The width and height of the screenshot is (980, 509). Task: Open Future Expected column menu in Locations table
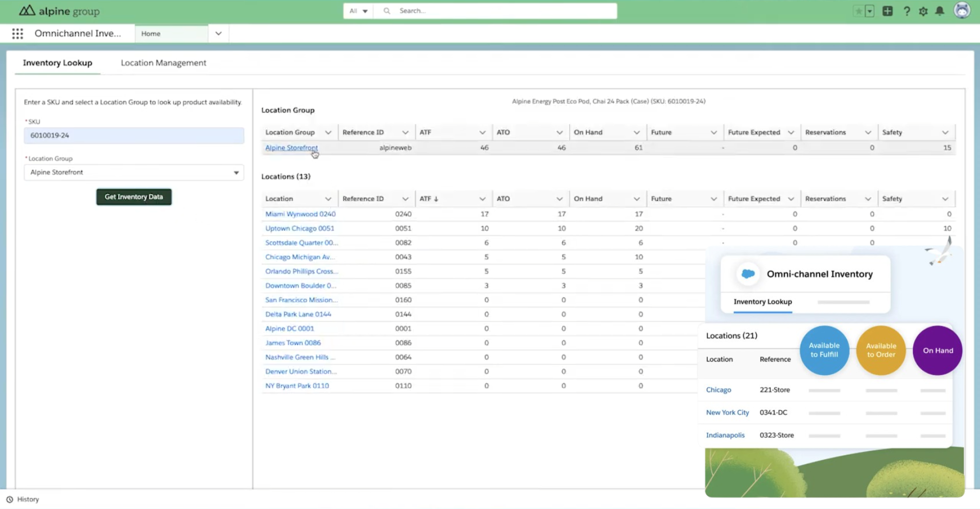(x=791, y=199)
